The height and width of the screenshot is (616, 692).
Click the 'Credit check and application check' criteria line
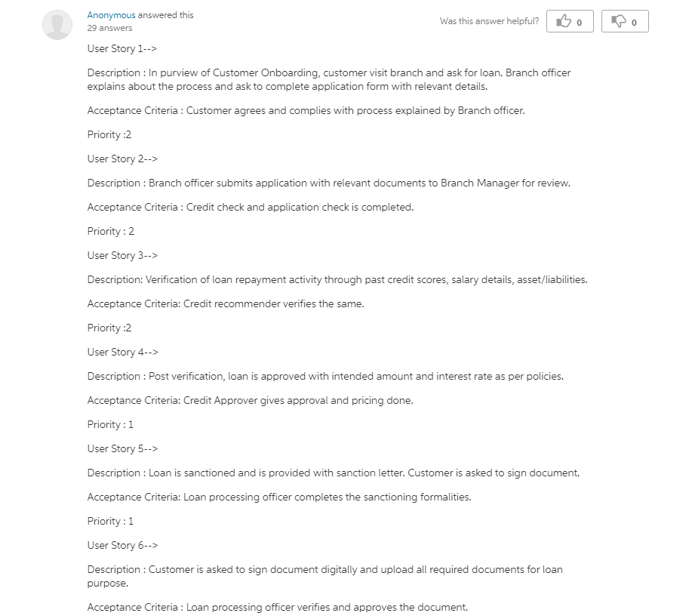click(x=251, y=208)
